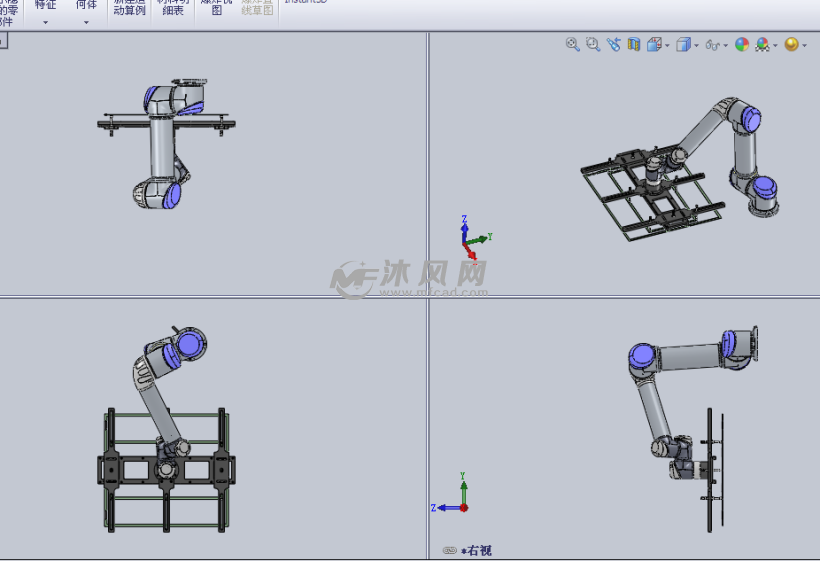Viewport: 820px width, 561px height.
Task: Open the Section View tool
Action: tap(634, 44)
